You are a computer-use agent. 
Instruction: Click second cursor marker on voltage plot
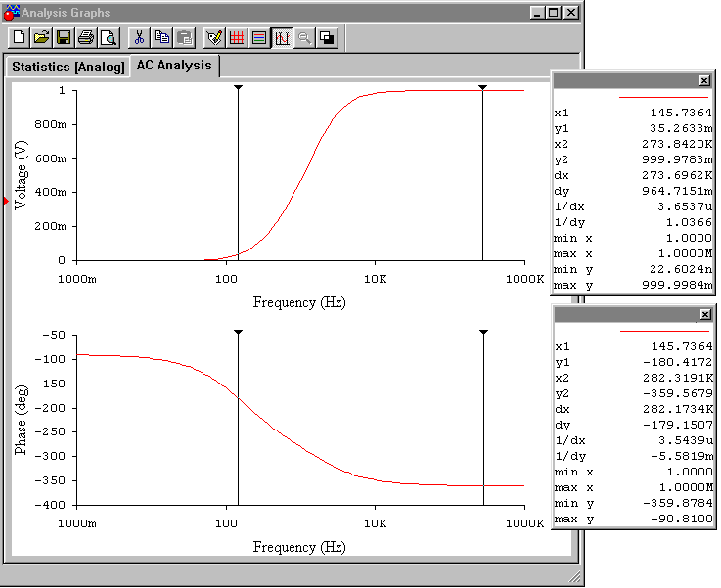coord(482,87)
